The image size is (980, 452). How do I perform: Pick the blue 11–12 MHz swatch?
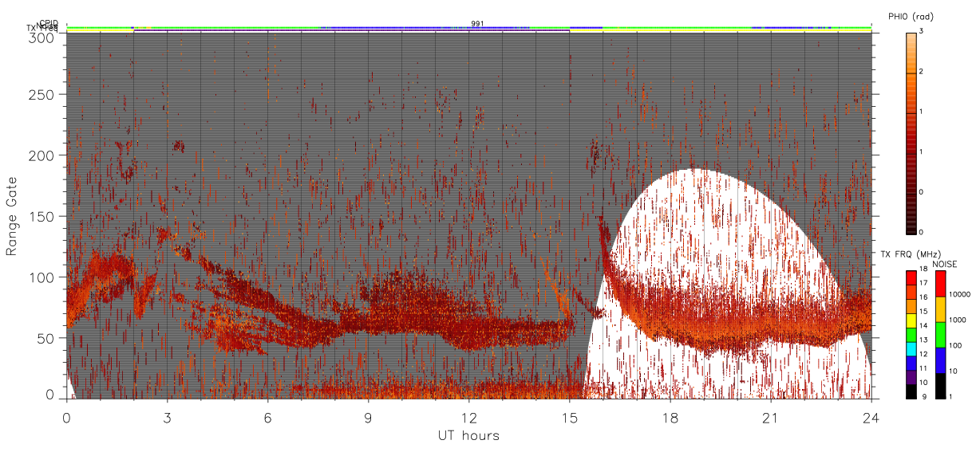[x=911, y=364]
